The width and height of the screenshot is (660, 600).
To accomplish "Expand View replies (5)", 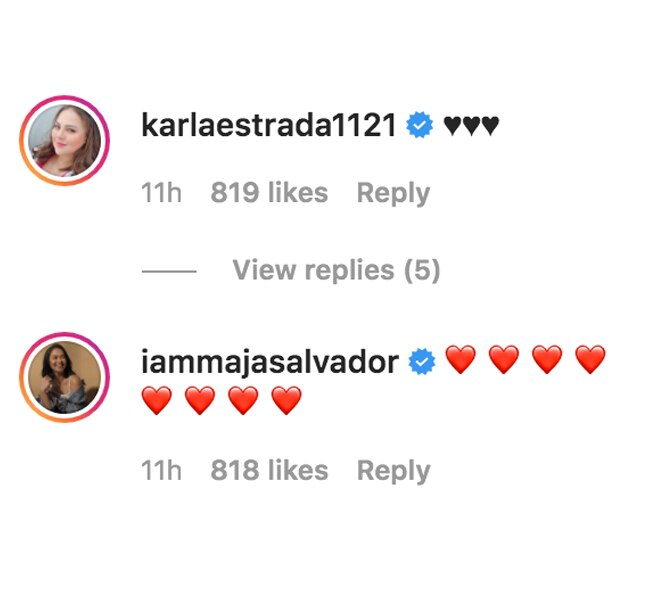I will click(x=336, y=270).
